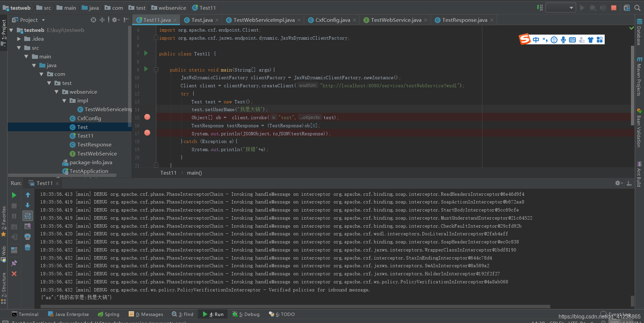644x323 pixels.
Task: Click the webservice breadcrumb in navigation bar
Action: coord(169,8)
